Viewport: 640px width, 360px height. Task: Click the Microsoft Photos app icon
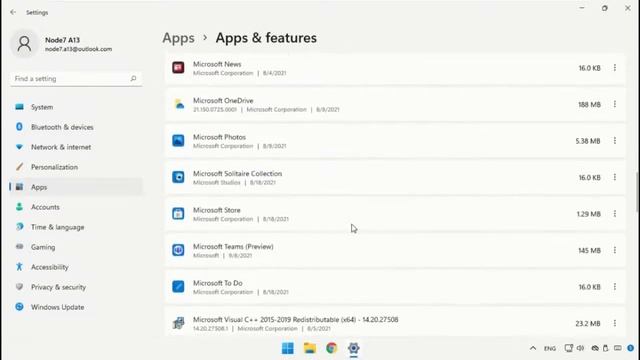coord(178,141)
